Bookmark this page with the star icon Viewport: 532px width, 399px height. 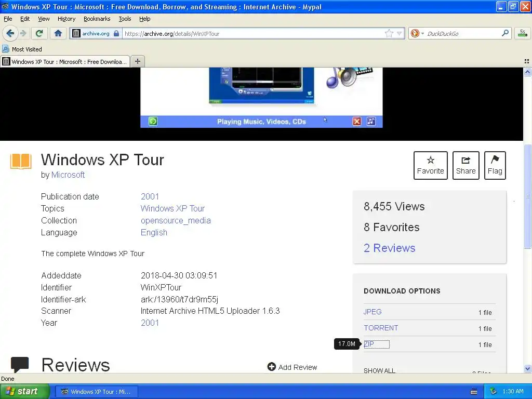pos(389,33)
